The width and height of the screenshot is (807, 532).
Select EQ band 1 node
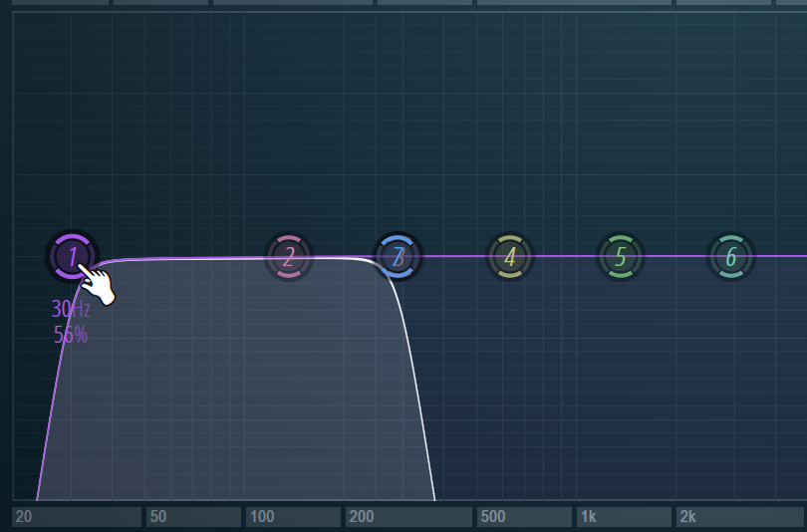point(73,256)
